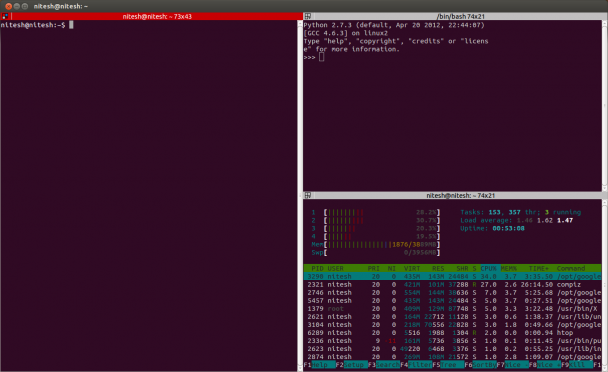Screen dimensions: 608x372
Task: Open the group menu icon of the /bin/bash 74x21 pane
Action: (307, 16)
